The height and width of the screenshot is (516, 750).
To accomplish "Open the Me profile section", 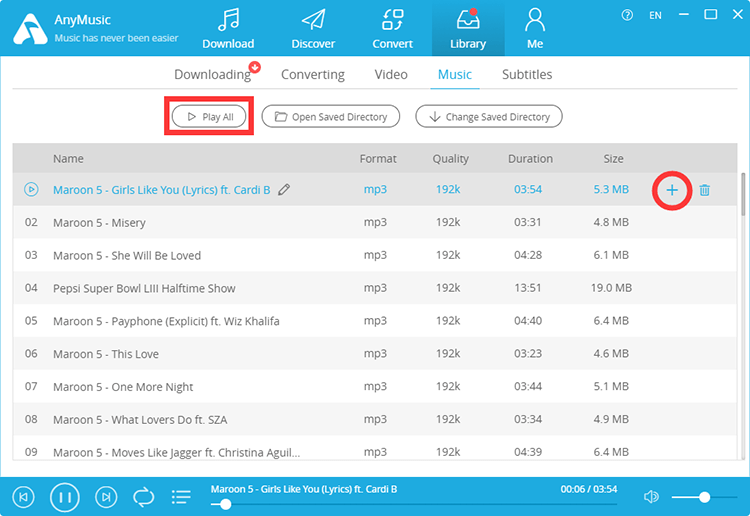I will pyautogui.click(x=535, y=29).
